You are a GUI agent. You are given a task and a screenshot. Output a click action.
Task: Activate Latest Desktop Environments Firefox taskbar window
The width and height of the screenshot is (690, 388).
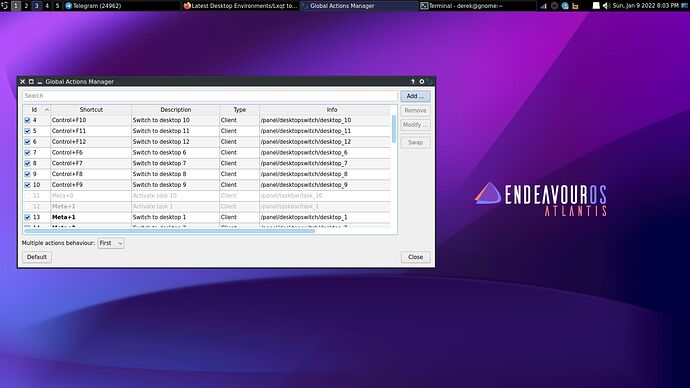[x=240, y=6]
